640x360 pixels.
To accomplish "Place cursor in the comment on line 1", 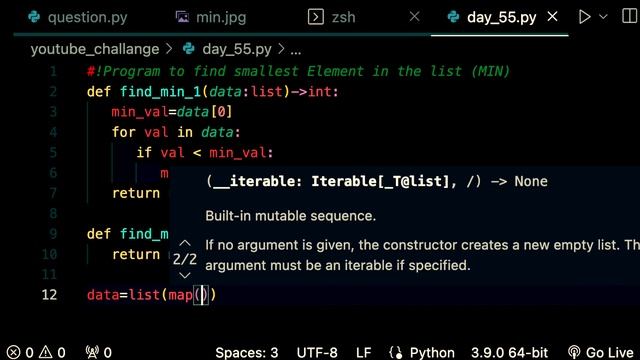I will [298, 71].
